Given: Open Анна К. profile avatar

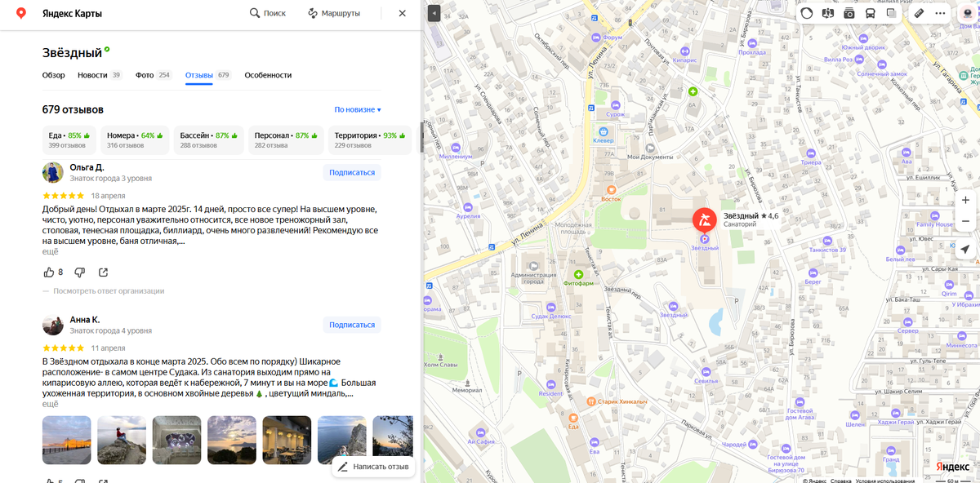Looking at the screenshot, I should tap(53, 325).
